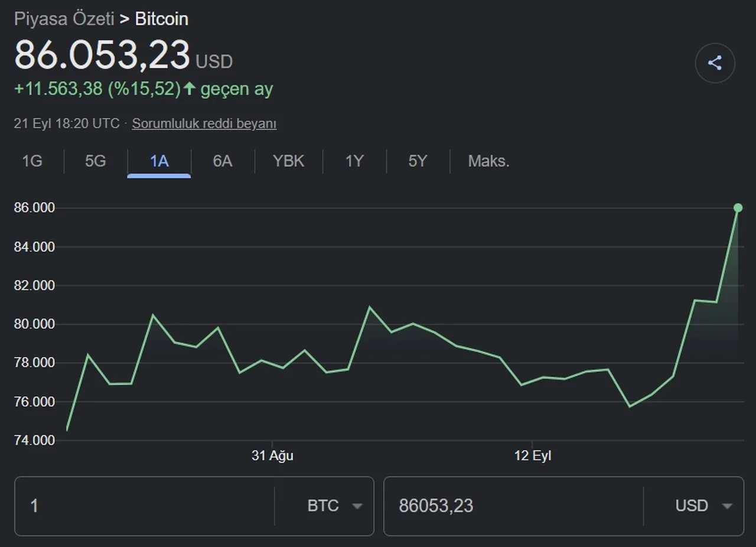The width and height of the screenshot is (756, 547).
Task: Click the 78.000 y-axis label
Action: pyautogui.click(x=34, y=363)
